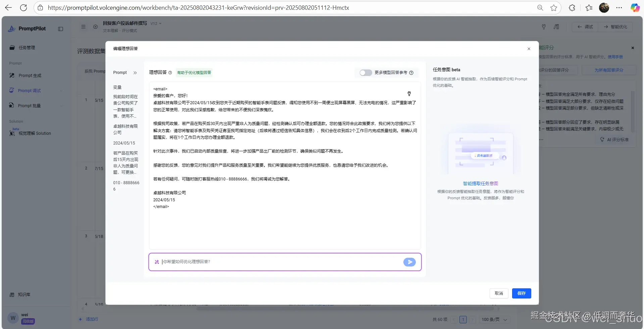
Task: Open the V12 version dropdown
Action: [x=155, y=23]
